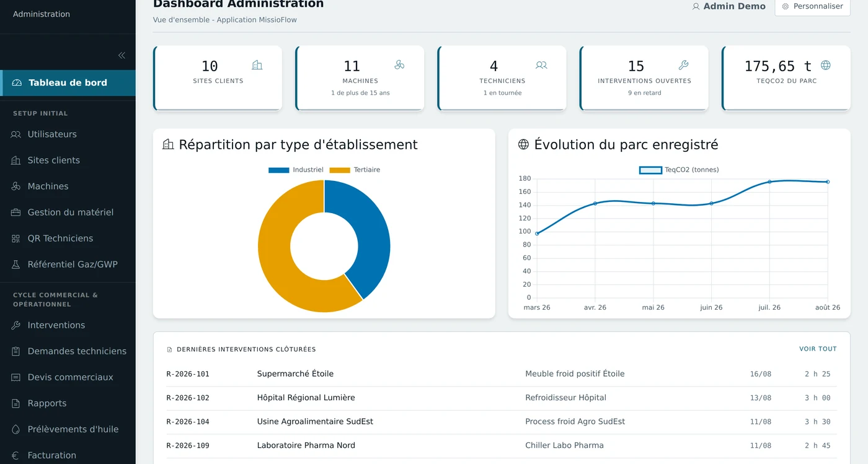Screen dimensions: 868x464
Task: Click Refroidisseur Hôpital machine cell
Action: coord(565,398)
